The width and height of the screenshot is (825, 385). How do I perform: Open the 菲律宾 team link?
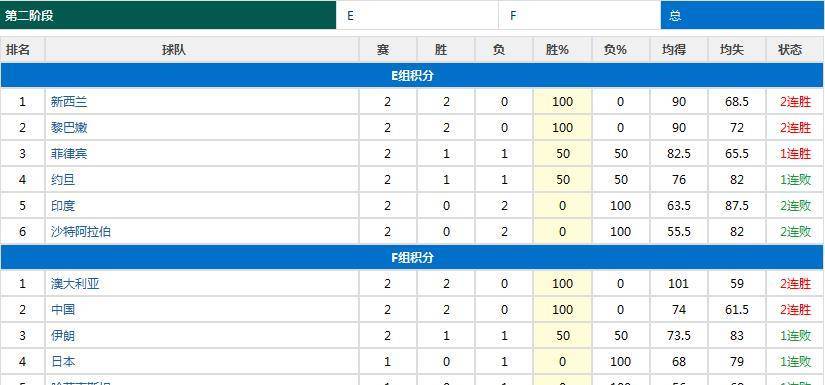tap(69, 154)
